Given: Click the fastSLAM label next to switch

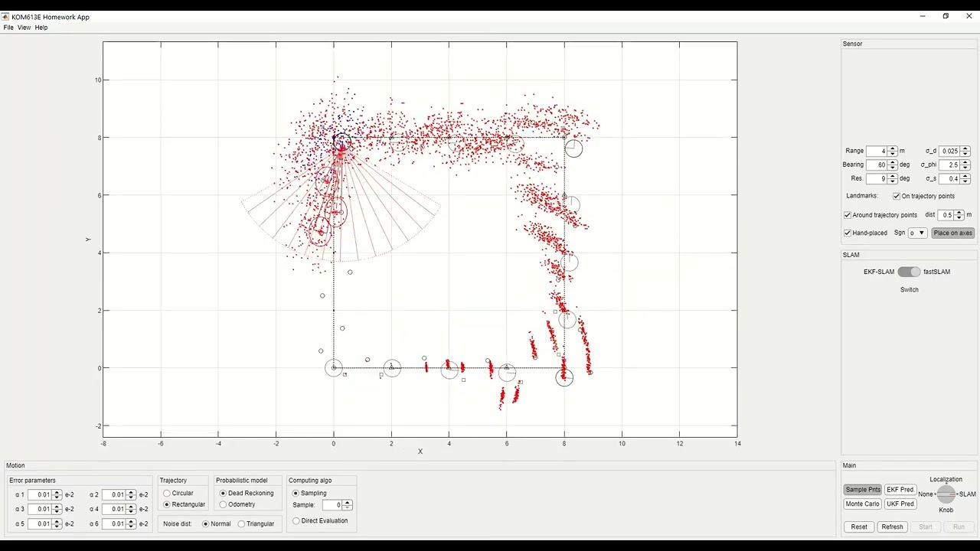Looking at the screenshot, I should [937, 272].
